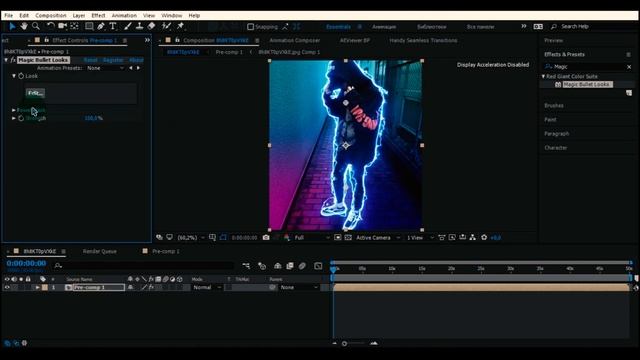
Task: Select Magic Bullet Looks in Effects & Presets
Action: (x=587, y=84)
